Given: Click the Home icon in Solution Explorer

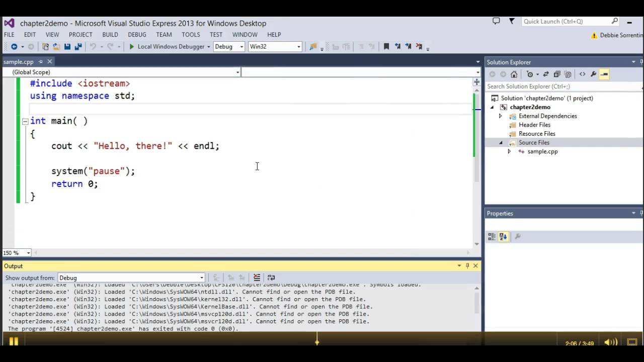Looking at the screenshot, I should click(514, 74).
